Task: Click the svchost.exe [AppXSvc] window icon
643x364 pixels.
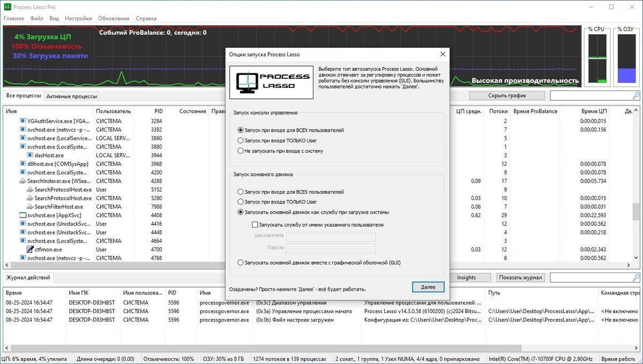Action: [23, 215]
